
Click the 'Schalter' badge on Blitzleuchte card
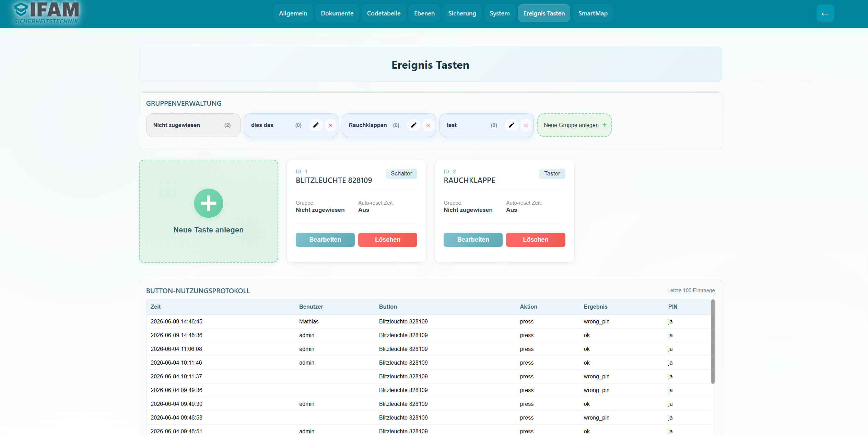[x=401, y=173]
